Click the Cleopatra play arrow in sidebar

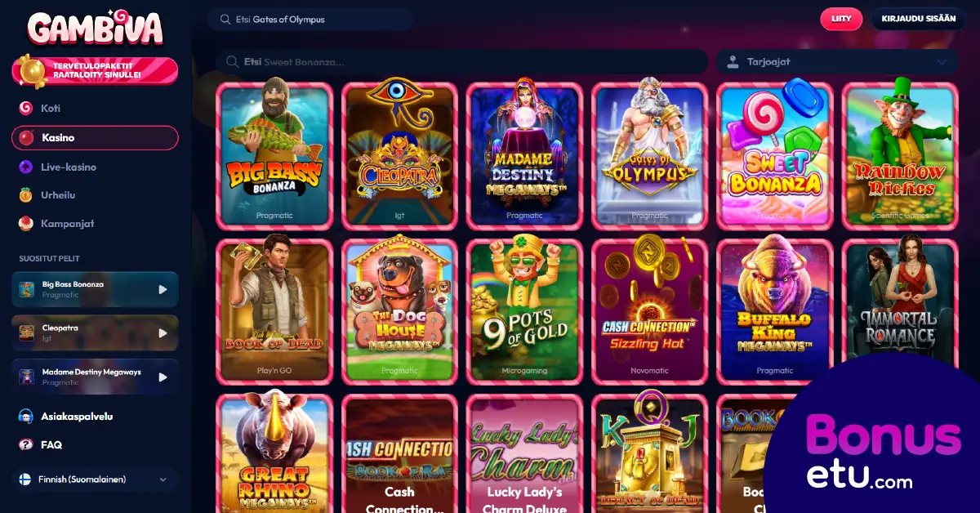[163, 332]
